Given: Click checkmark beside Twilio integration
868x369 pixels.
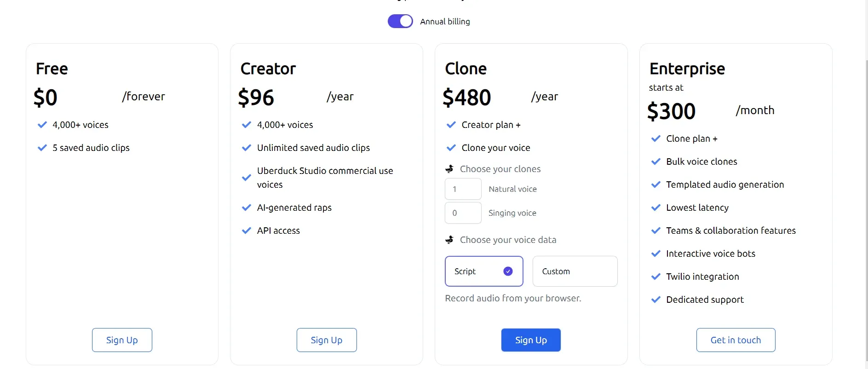Looking at the screenshot, I should tap(656, 277).
